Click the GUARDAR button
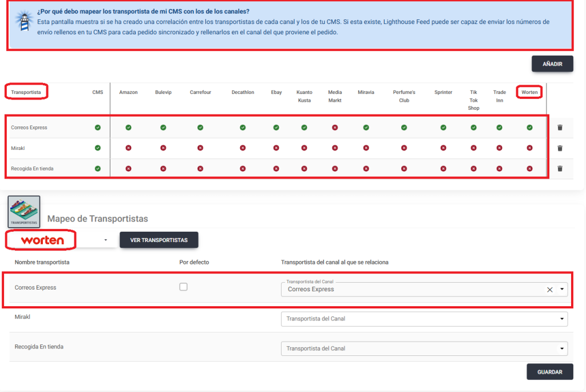This screenshot has width=586, height=392. [550, 372]
